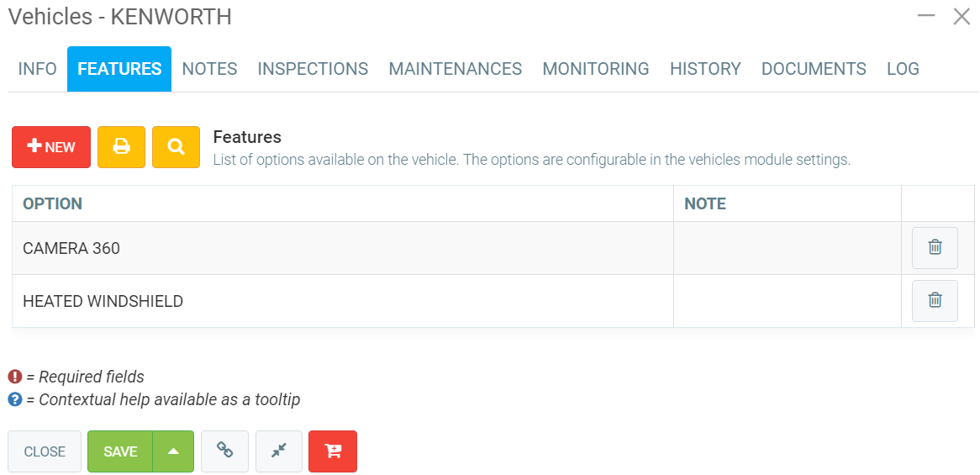Switch to the DOCUMENTS tab
The image size is (980, 475).
[814, 69]
